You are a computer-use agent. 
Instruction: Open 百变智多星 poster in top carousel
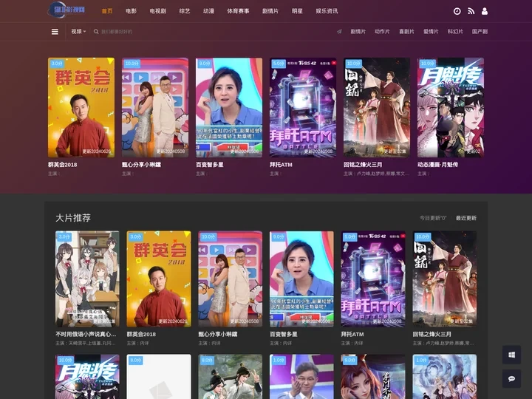pos(229,107)
